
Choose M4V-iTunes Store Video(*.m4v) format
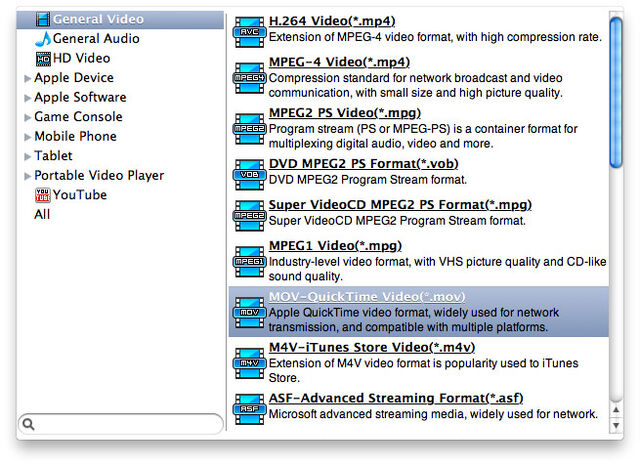pos(372,347)
